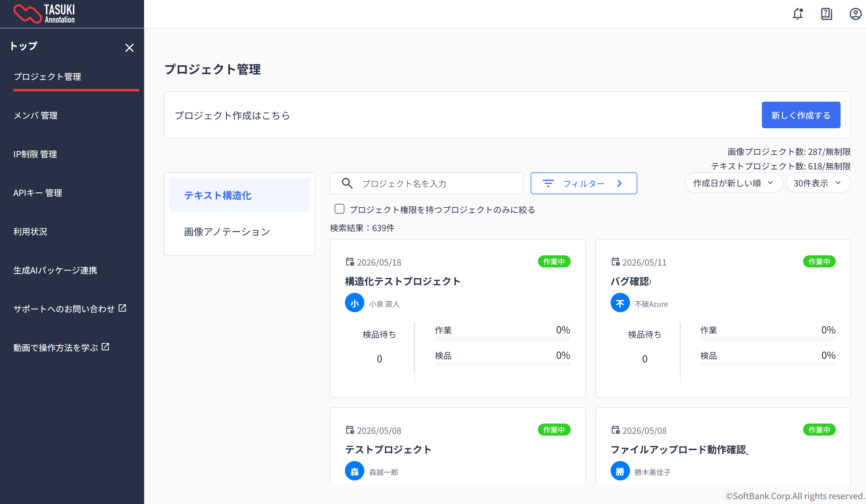Viewport: 866px width, 504px height.
Task: Click プロジェクト作成はこちら text
Action: (x=232, y=116)
